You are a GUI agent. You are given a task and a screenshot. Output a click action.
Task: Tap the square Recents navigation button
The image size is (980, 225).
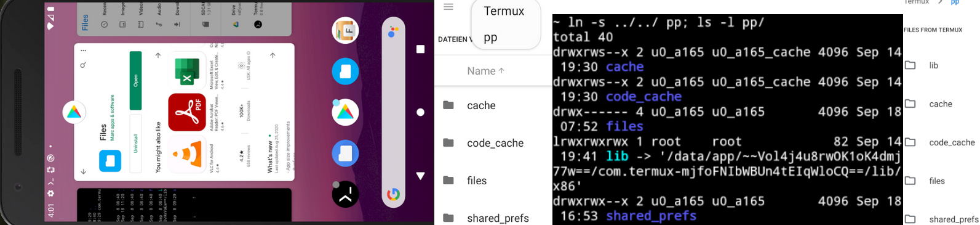pyautogui.click(x=420, y=49)
